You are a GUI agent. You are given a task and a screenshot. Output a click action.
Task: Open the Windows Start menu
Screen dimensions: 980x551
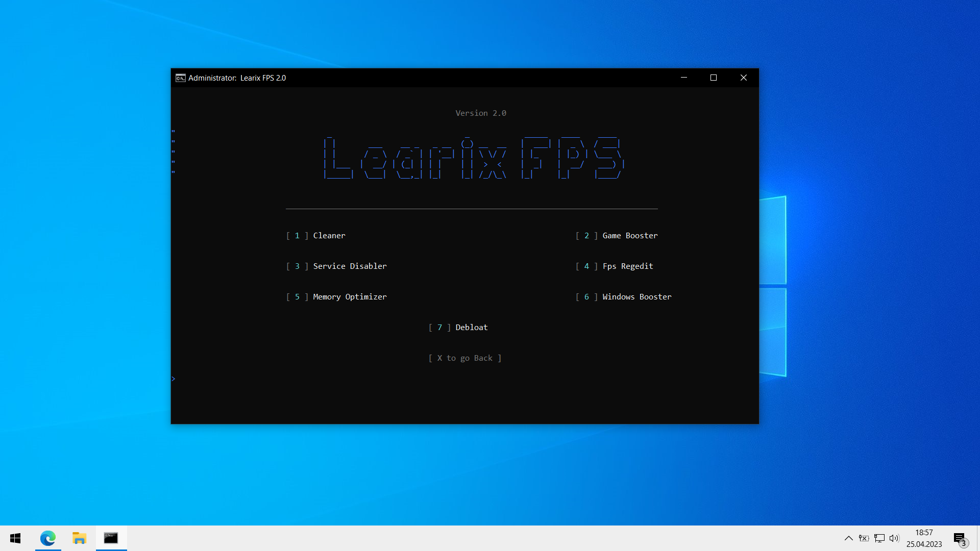[15, 538]
